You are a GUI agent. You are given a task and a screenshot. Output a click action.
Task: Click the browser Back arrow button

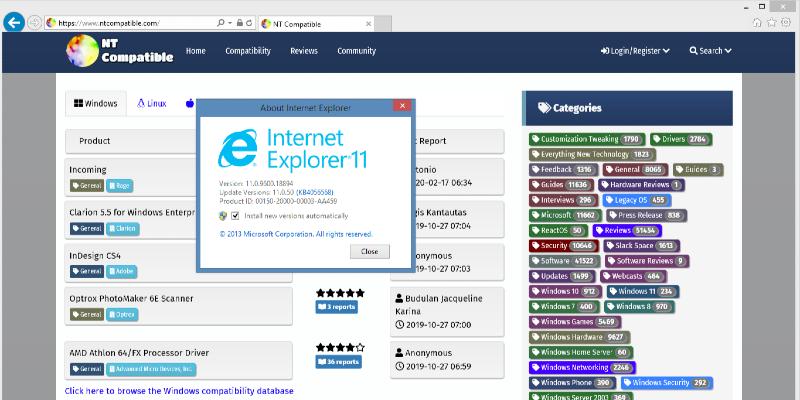point(14,22)
